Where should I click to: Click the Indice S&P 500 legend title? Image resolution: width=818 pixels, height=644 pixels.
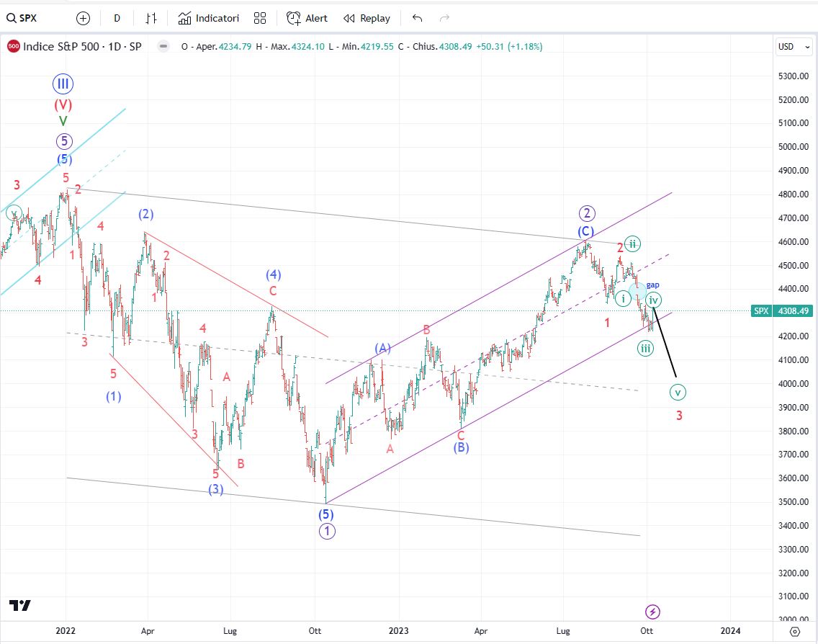pyautogui.click(x=82, y=46)
